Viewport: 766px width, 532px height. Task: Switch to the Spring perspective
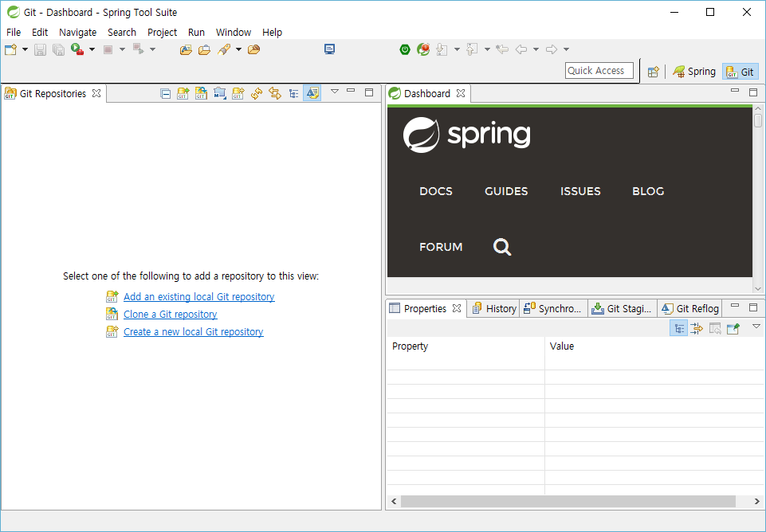click(x=693, y=72)
